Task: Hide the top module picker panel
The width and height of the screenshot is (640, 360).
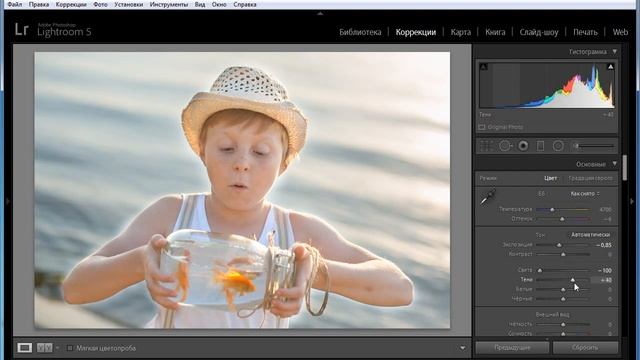Action: coord(320,13)
